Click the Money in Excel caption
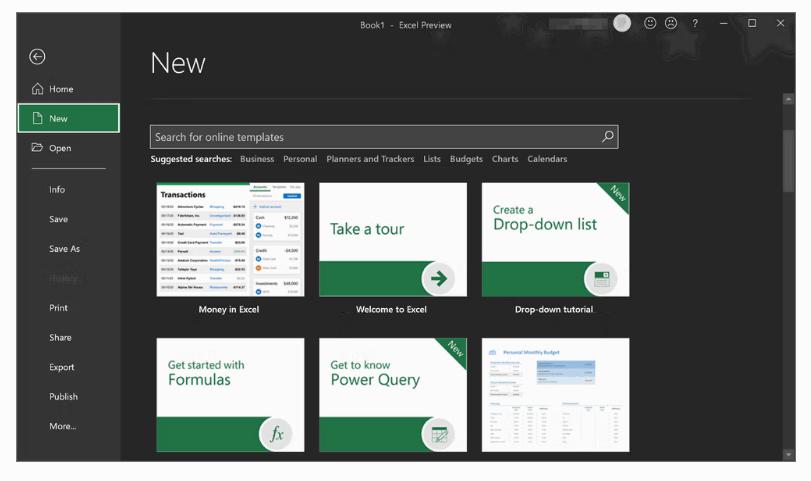 pyautogui.click(x=229, y=309)
